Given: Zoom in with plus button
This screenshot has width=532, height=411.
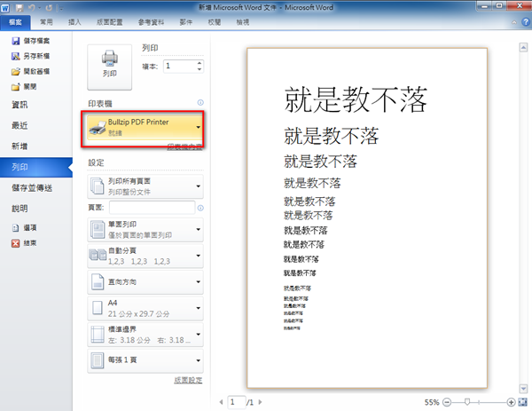Looking at the screenshot, I should (x=511, y=402).
